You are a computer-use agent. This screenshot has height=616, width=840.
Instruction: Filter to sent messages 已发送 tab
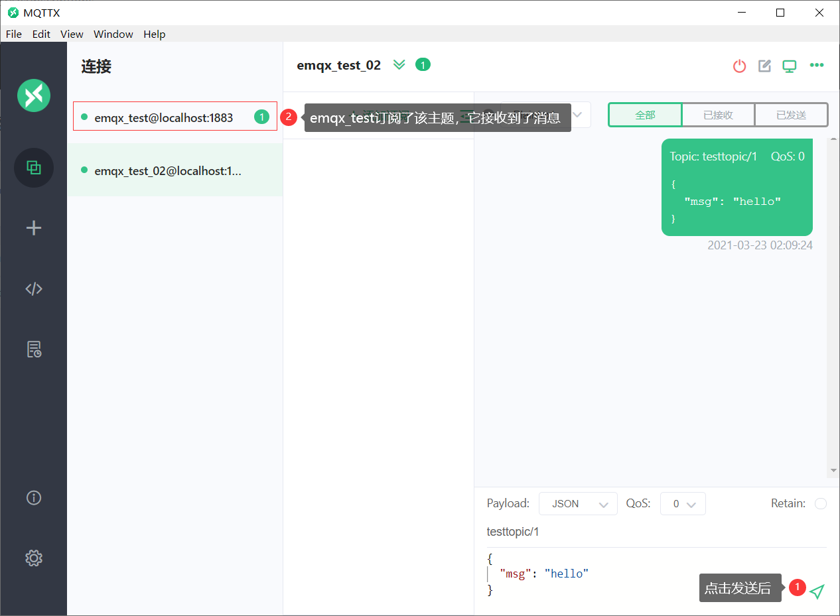pos(792,115)
